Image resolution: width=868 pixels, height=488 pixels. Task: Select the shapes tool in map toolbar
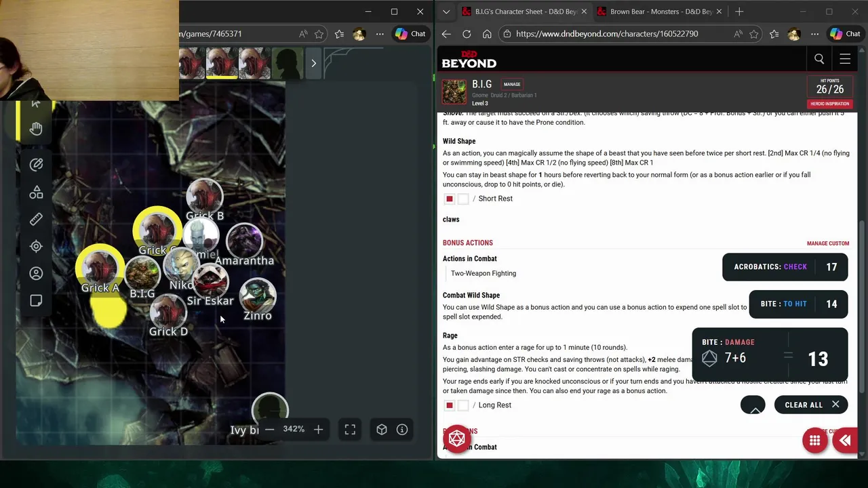[36, 192]
